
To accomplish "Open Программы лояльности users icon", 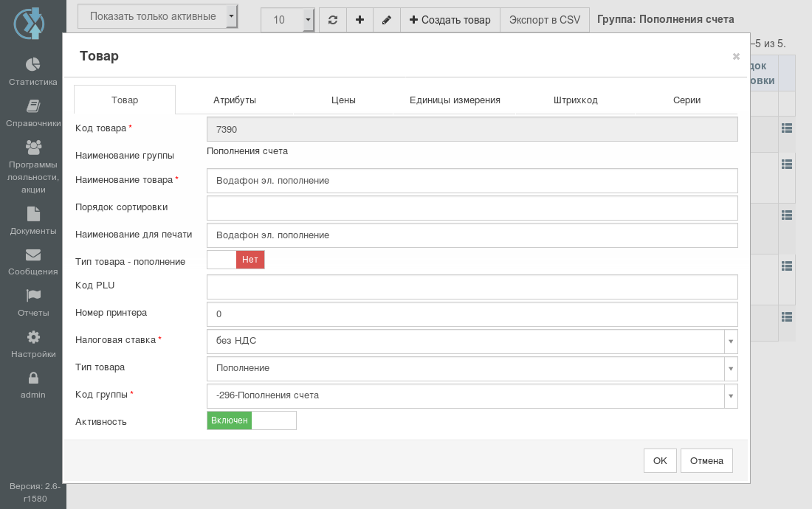I will tap(33, 148).
